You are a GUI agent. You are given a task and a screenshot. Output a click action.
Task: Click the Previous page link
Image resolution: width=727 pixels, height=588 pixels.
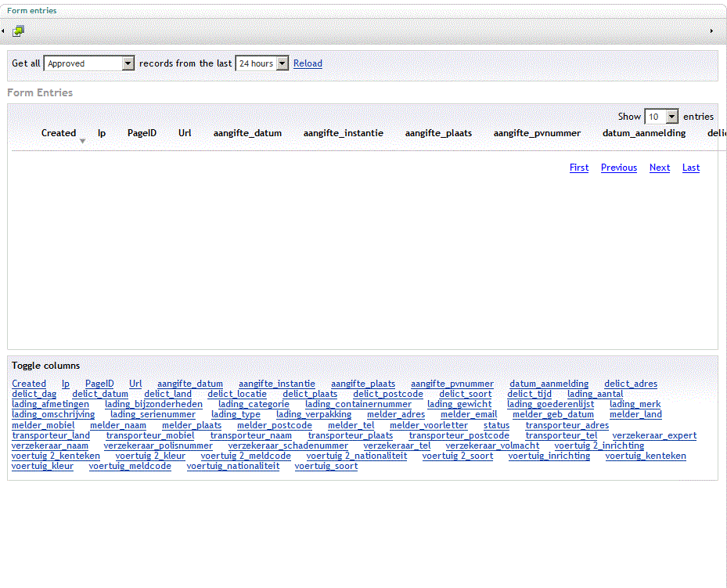coord(618,168)
